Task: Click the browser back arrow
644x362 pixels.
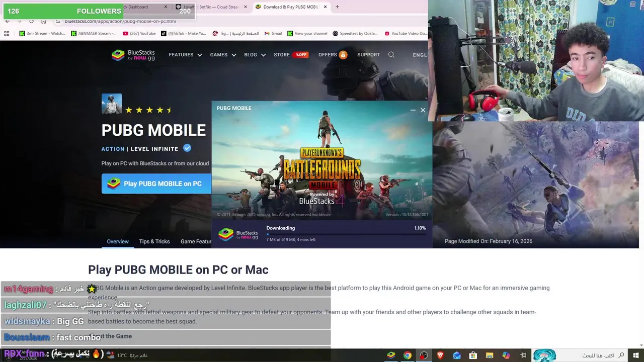Action: 7,21
